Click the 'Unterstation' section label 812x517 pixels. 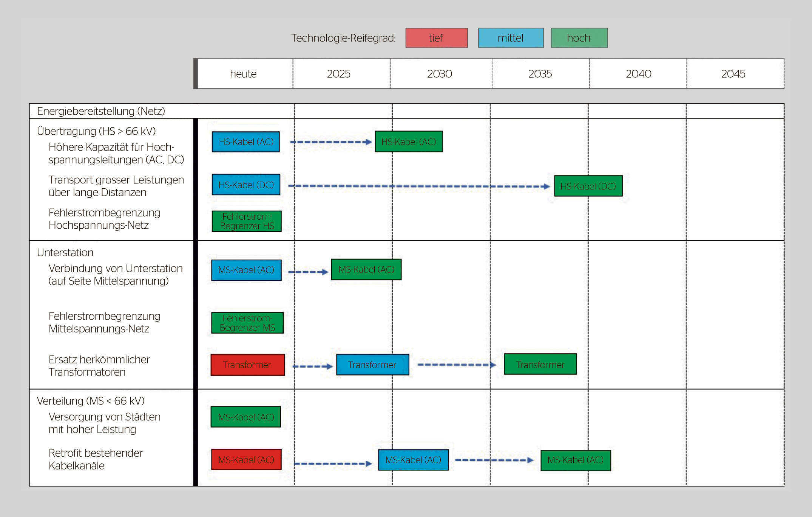[65, 252]
